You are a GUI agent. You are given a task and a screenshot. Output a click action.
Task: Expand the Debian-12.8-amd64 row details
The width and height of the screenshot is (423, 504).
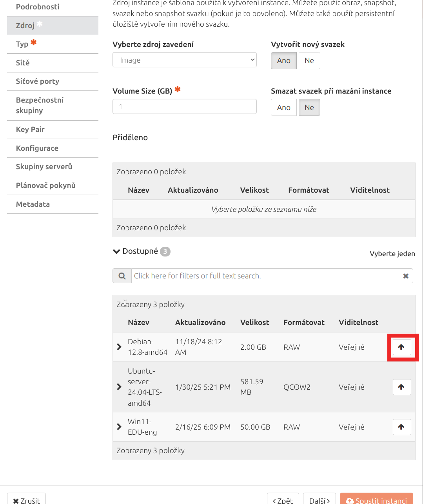119,347
